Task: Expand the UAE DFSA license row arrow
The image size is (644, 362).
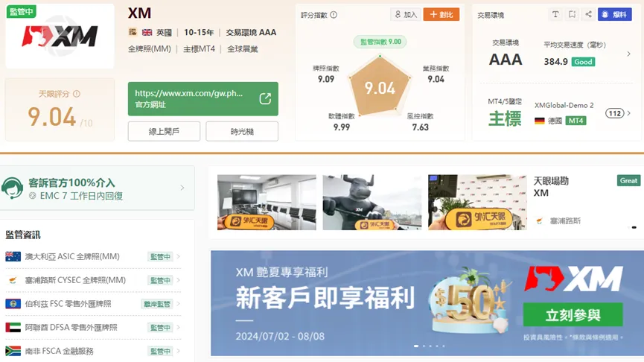Action: [x=178, y=328]
